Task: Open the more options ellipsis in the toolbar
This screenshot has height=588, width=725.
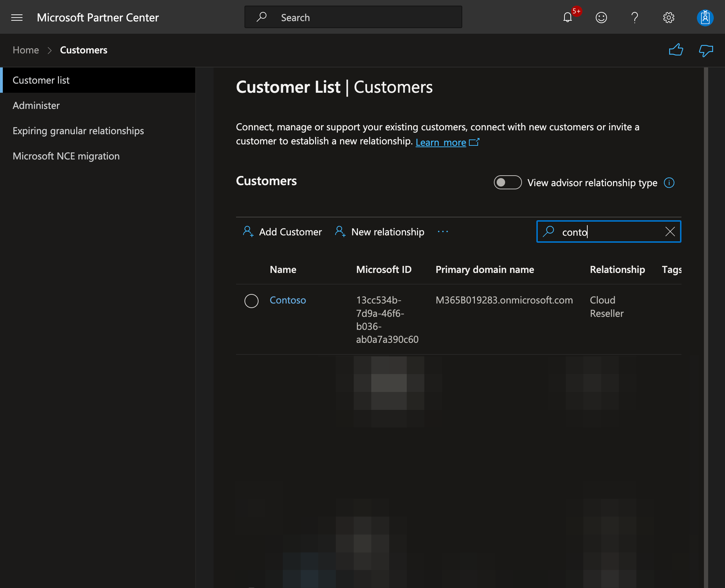Action: coord(443,231)
